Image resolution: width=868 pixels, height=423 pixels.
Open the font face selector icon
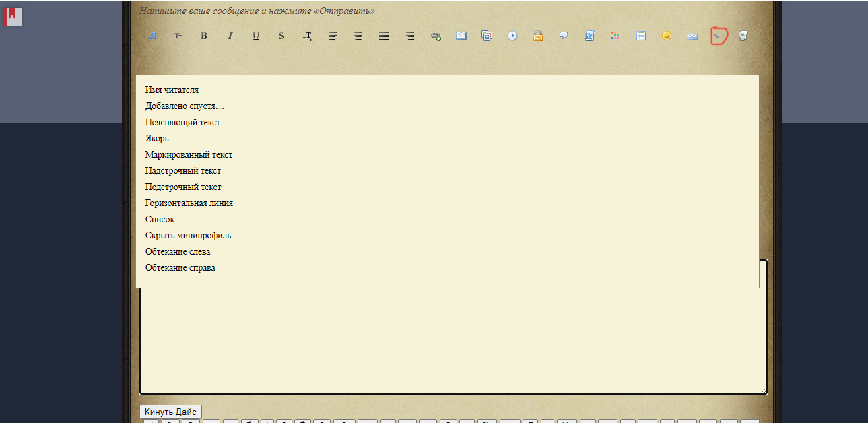pyautogui.click(x=152, y=36)
